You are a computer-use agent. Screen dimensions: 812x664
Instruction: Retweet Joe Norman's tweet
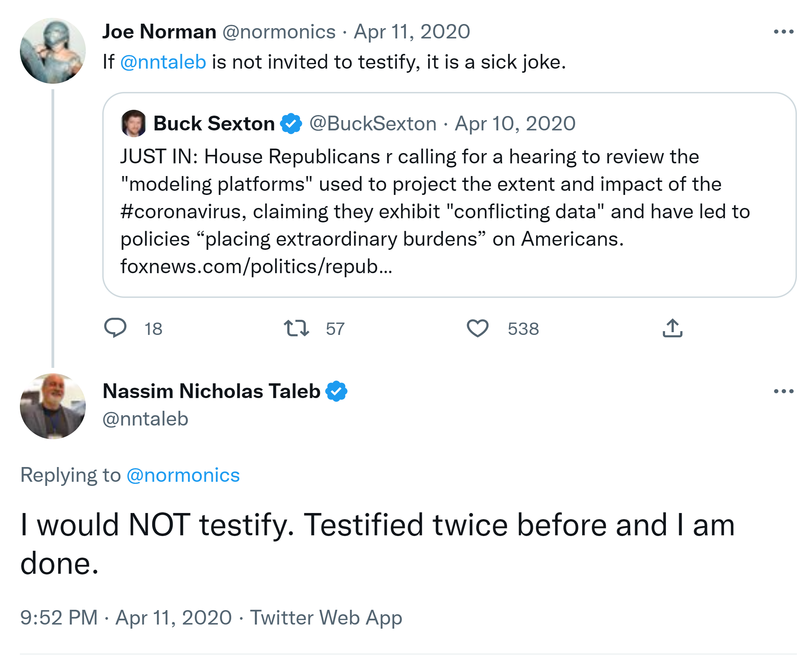point(297,328)
